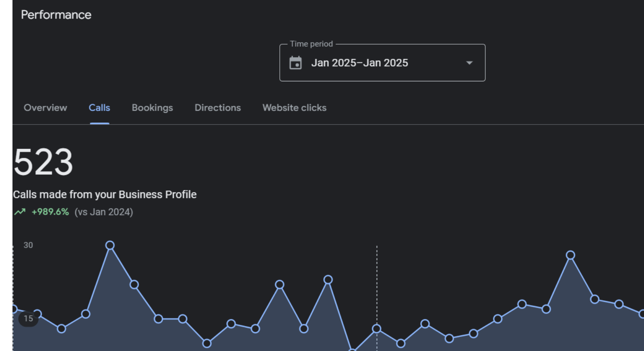Click the Performance heading

(56, 15)
